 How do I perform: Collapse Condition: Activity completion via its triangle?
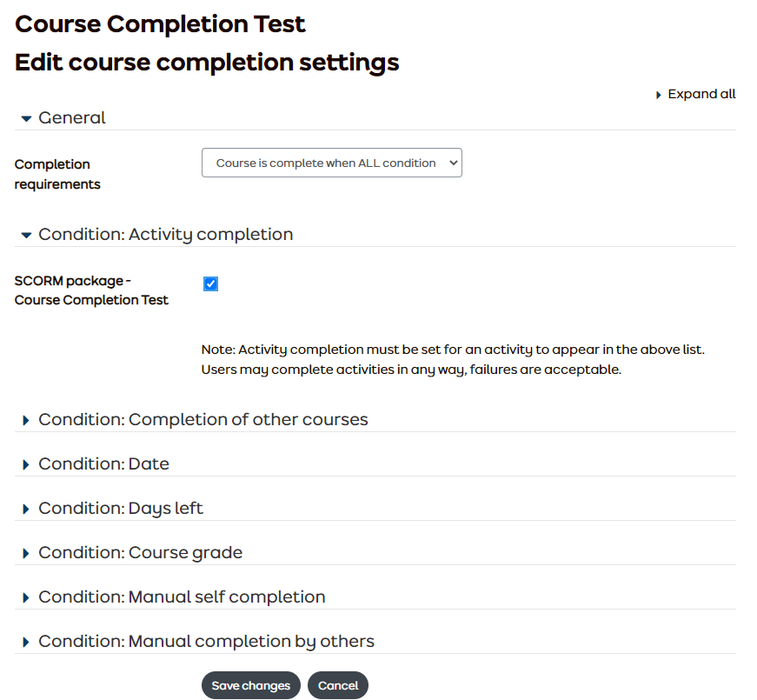(25, 234)
